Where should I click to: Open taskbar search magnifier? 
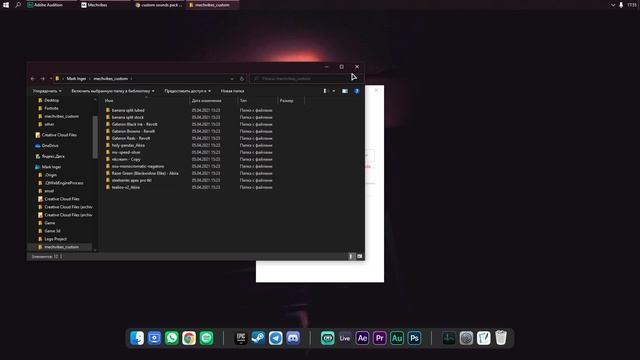coord(18,5)
